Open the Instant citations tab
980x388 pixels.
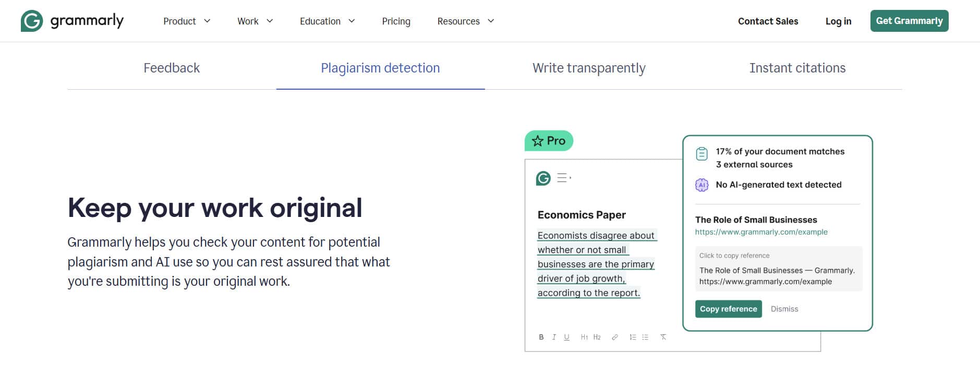pos(797,68)
